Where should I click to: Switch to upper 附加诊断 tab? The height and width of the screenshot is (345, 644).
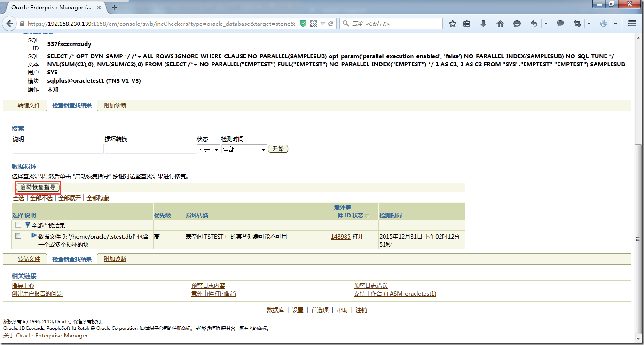click(115, 105)
